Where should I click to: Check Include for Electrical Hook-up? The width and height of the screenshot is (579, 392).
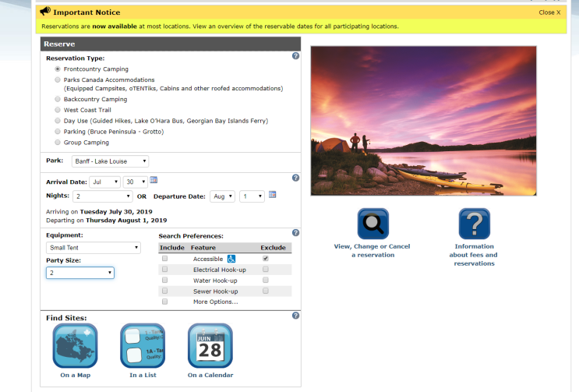164,270
